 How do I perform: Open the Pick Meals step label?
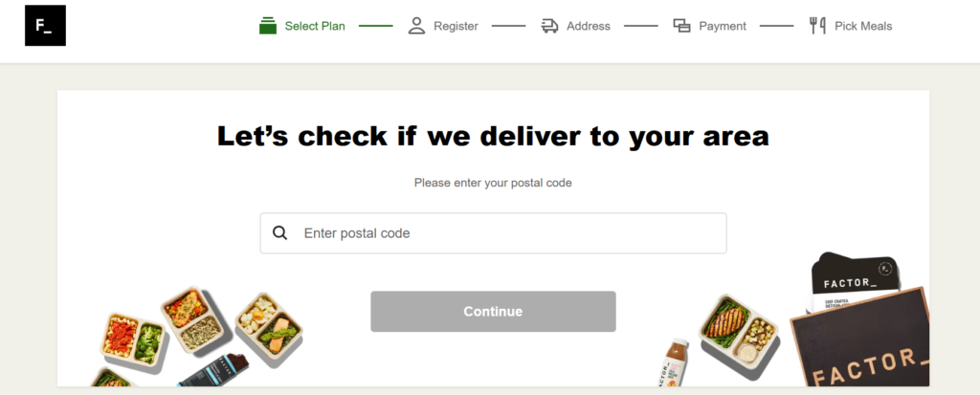coord(863,26)
